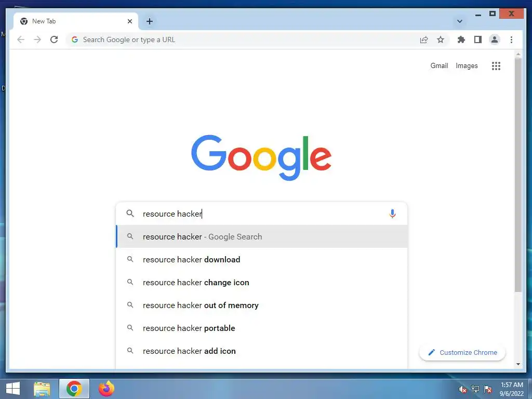Click the Google logo
Viewport: 532px width, 399px height.
261,157
